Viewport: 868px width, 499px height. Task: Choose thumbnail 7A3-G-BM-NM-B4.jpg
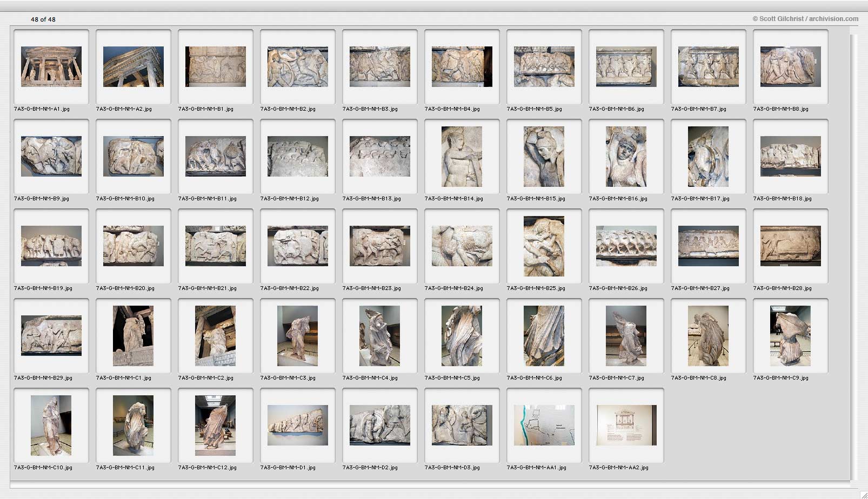click(462, 66)
